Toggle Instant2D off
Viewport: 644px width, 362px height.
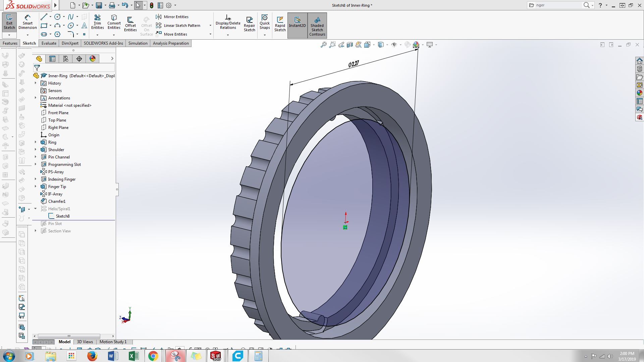coord(298,26)
